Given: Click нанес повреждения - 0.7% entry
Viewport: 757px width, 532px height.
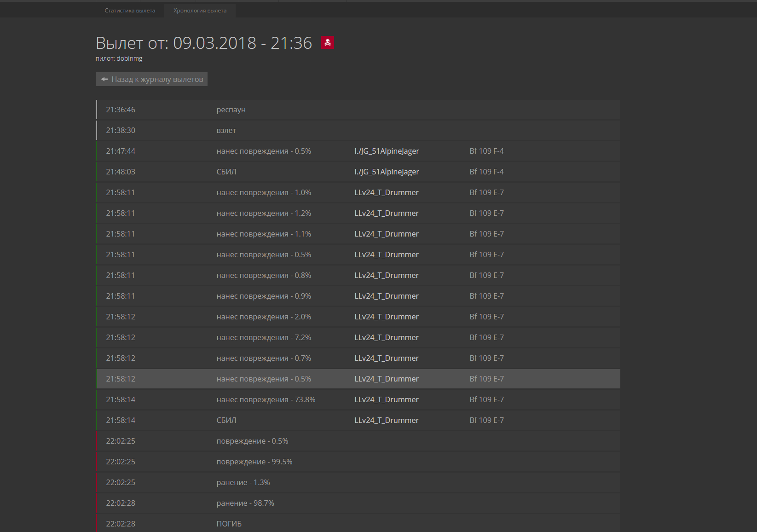Looking at the screenshot, I should coord(264,358).
